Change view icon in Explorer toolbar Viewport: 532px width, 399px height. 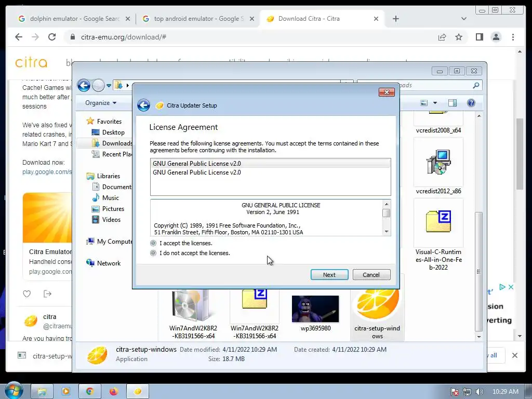(424, 103)
